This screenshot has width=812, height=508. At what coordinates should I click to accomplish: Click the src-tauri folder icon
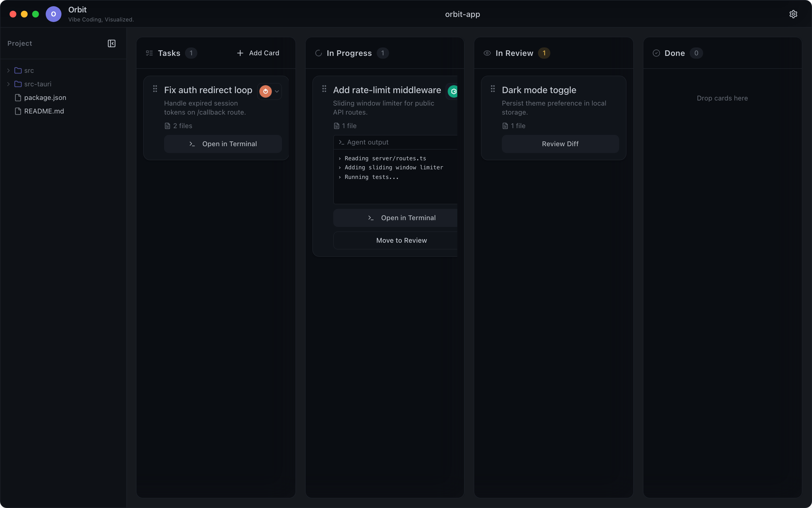pos(18,84)
